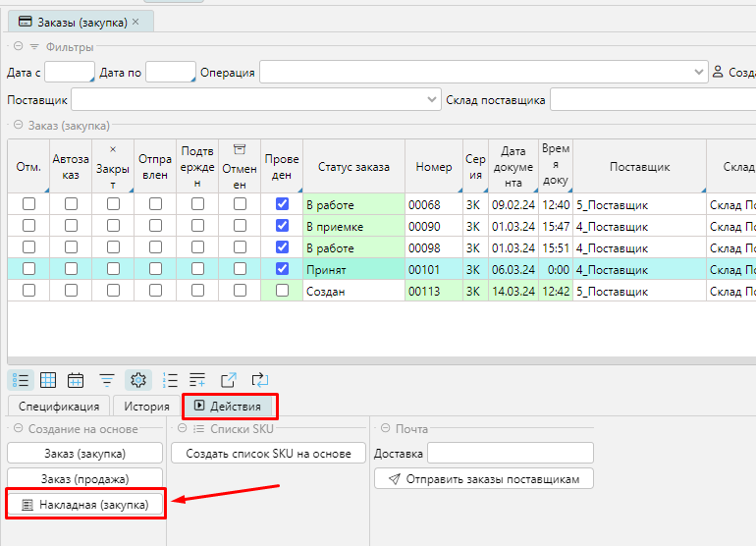Click the open in new window icon
This screenshot has height=546, width=756.
[229, 380]
